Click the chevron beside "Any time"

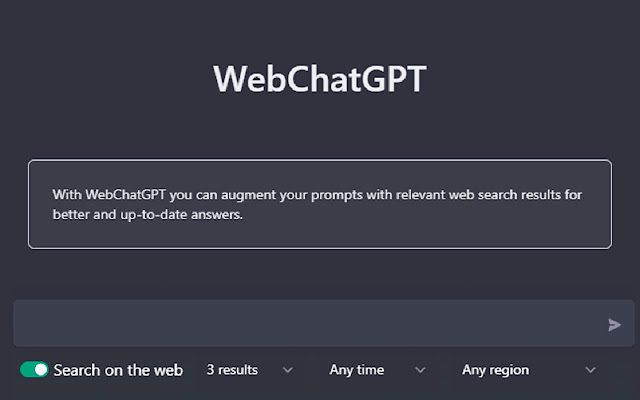[x=420, y=370]
